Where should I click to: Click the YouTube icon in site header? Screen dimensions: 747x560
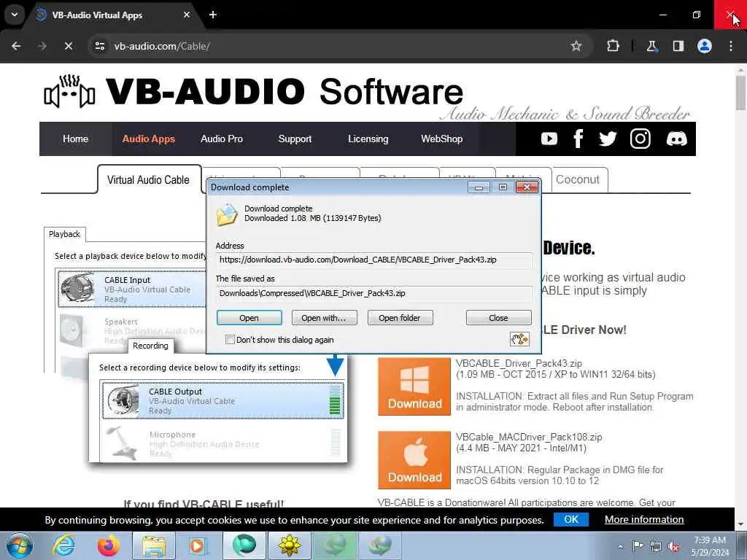(x=549, y=139)
